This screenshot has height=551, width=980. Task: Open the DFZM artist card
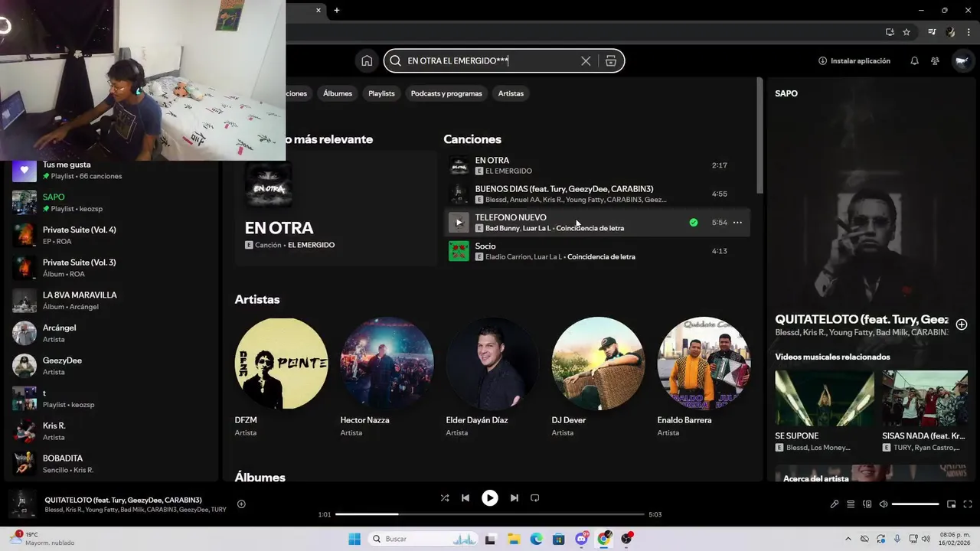(x=282, y=377)
